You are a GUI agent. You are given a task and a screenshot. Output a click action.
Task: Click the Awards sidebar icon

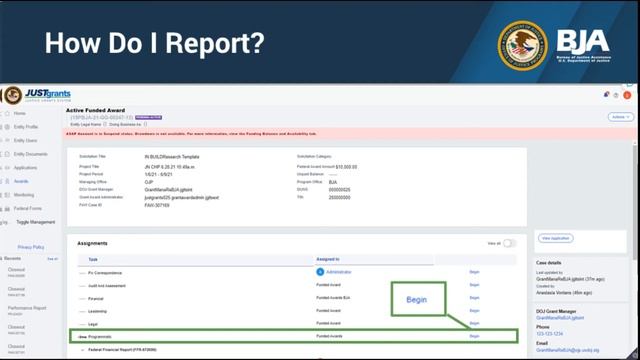[x=7, y=181]
